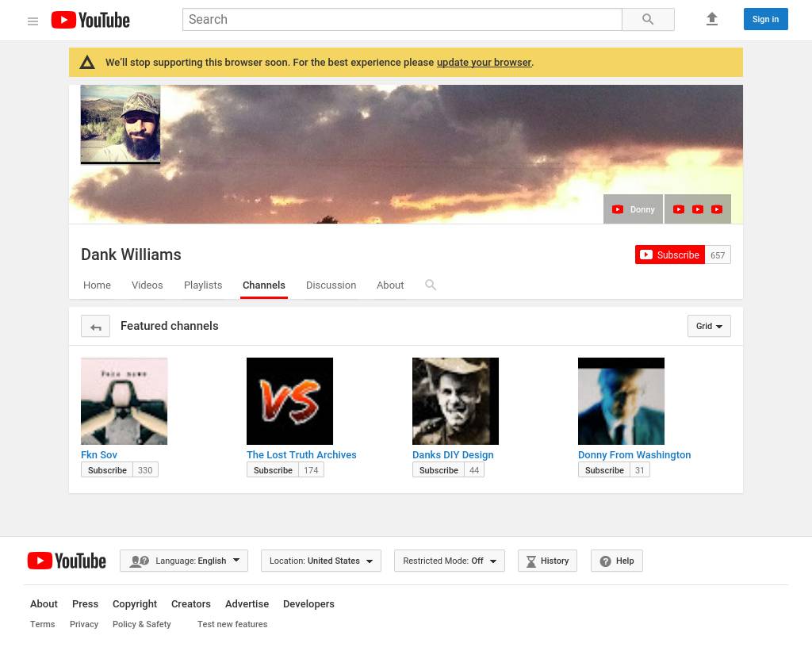Follow the update your browser link

click(x=484, y=62)
